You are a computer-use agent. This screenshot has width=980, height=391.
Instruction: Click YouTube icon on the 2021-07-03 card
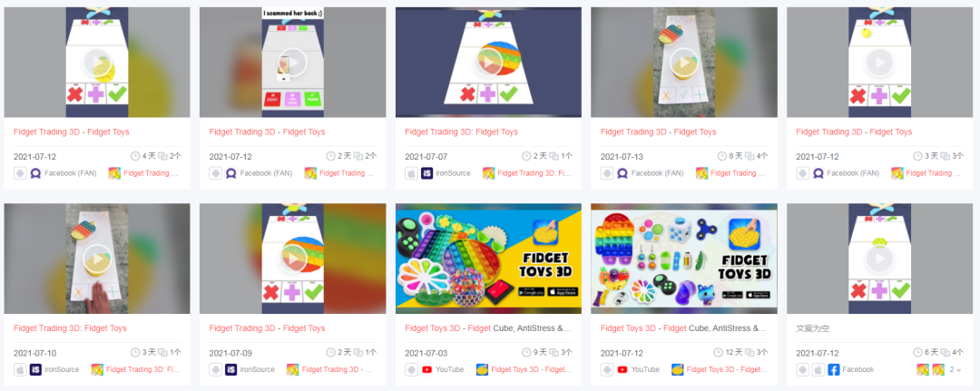click(x=427, y=370)
